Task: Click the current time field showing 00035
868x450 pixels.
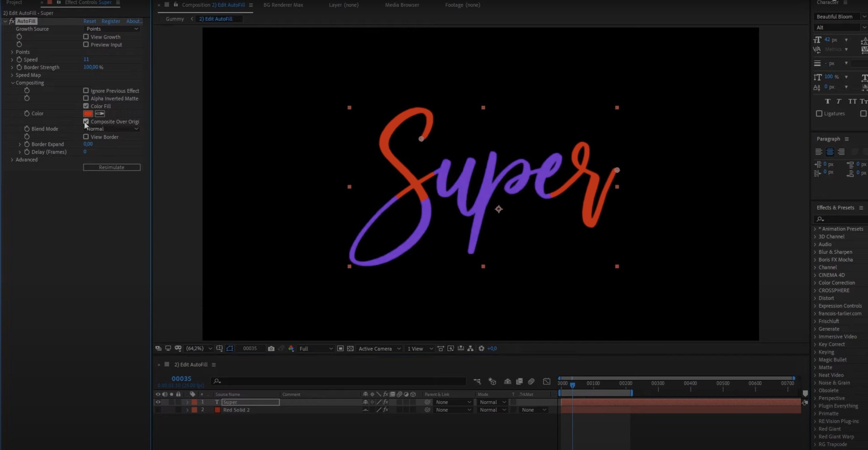Action: pyautogui.click(x=181, y=378)
